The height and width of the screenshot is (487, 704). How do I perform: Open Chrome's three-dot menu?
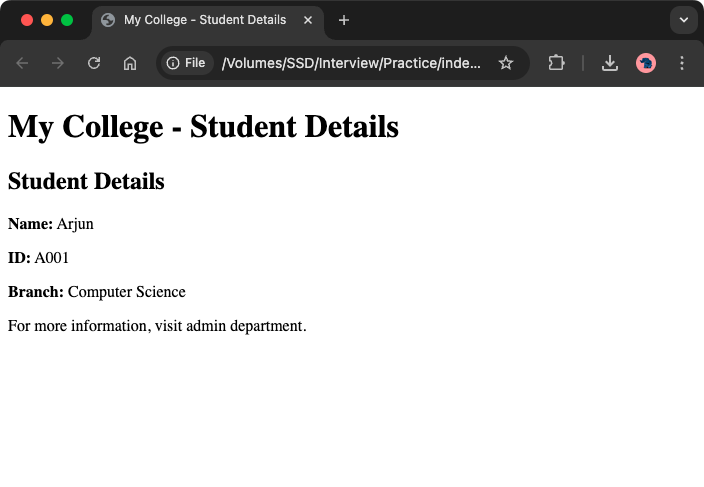pos(682,63)
